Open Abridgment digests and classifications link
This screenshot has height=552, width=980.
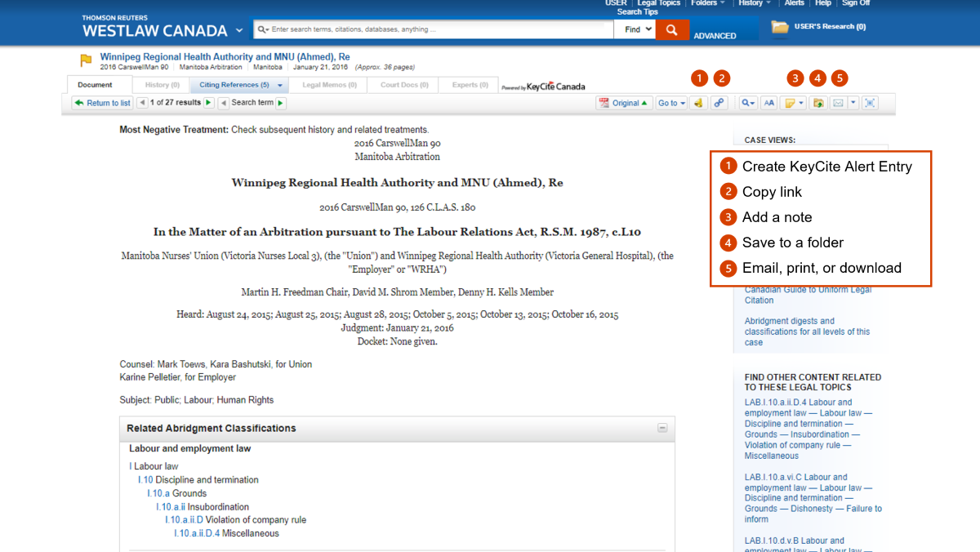[x=807, y=332]
